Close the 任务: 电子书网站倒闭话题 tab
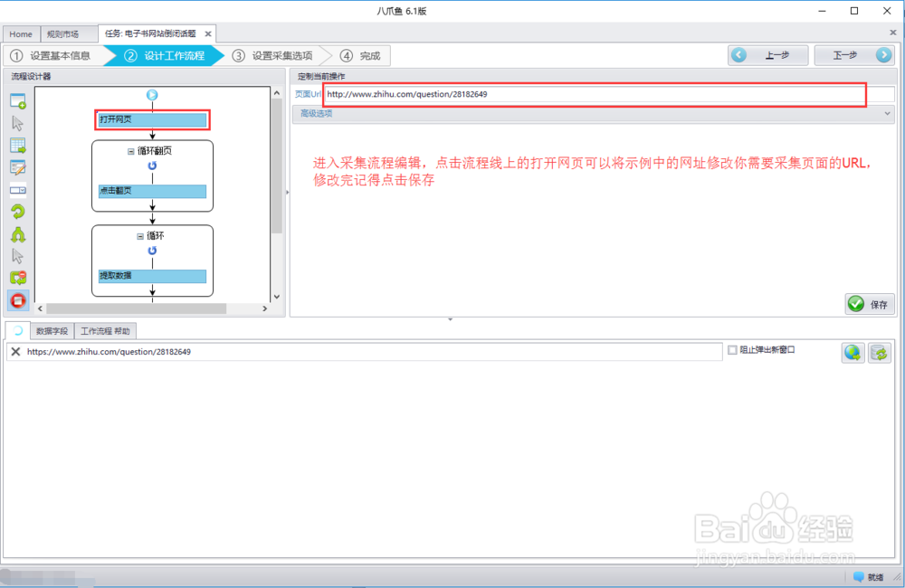This screenshot has width=905, height=588. 208,34
